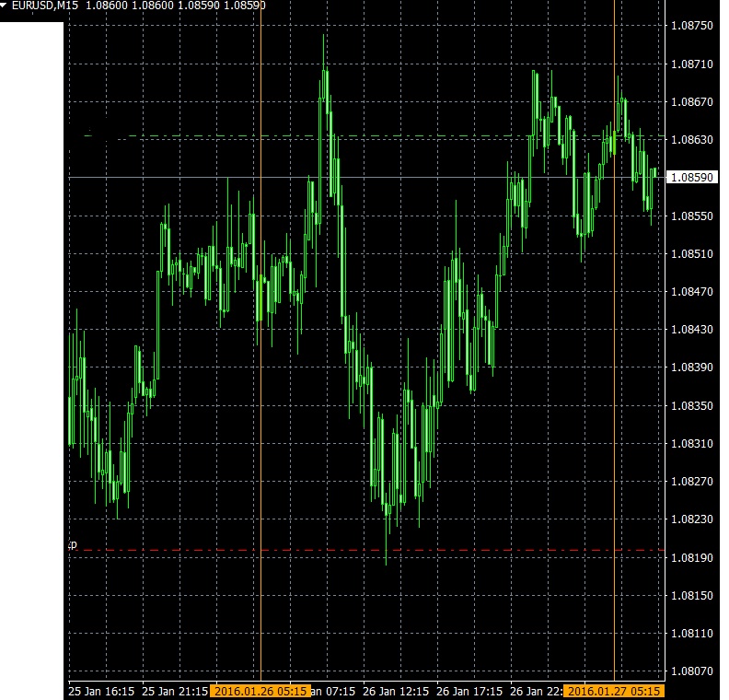Select the grey current price line

(x=367, y=178)
